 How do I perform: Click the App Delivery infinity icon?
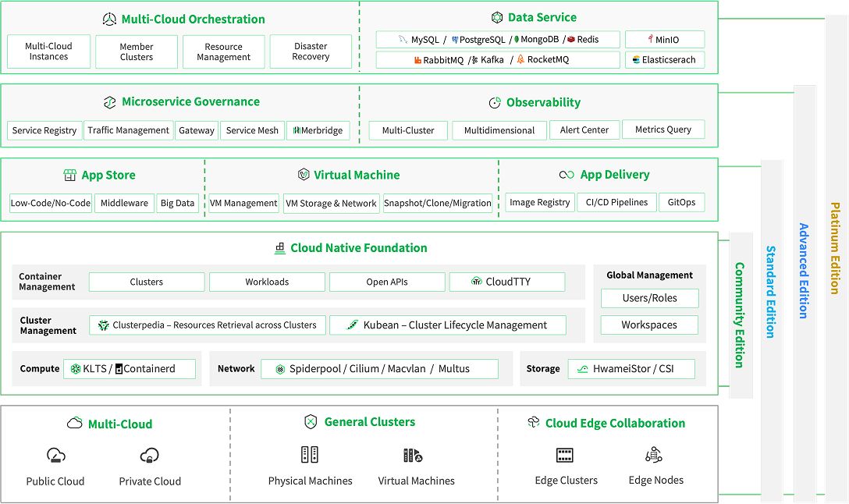click(567, 174)
